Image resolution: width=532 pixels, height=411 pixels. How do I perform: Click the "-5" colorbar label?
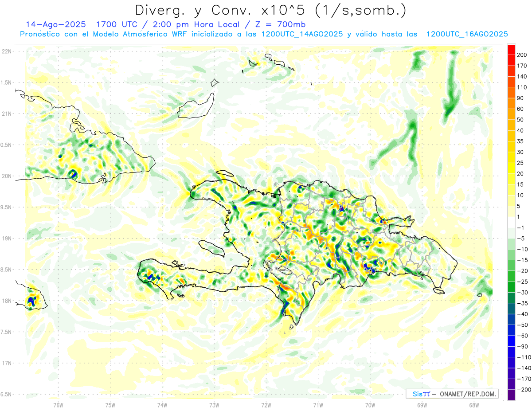coord(520,239)
